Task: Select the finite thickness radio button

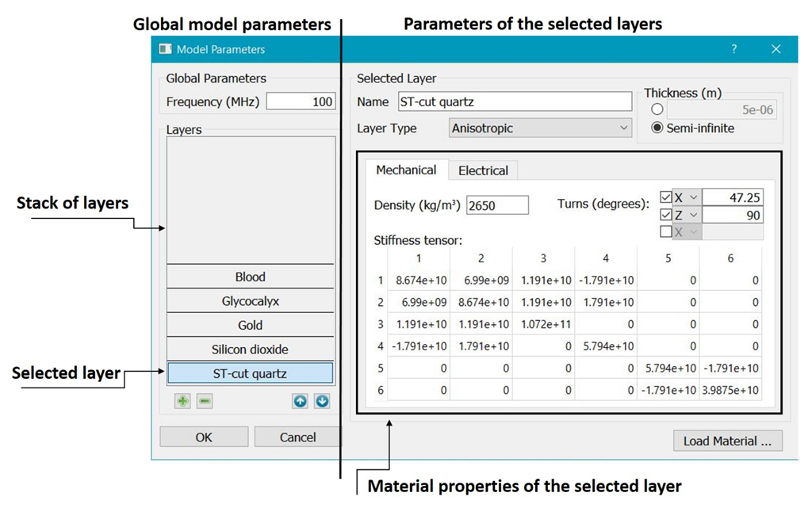Action: 657,110
